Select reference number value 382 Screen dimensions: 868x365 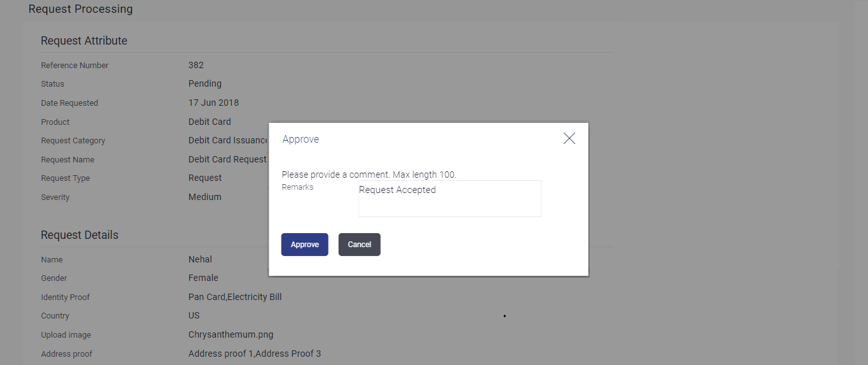[196, 65]
